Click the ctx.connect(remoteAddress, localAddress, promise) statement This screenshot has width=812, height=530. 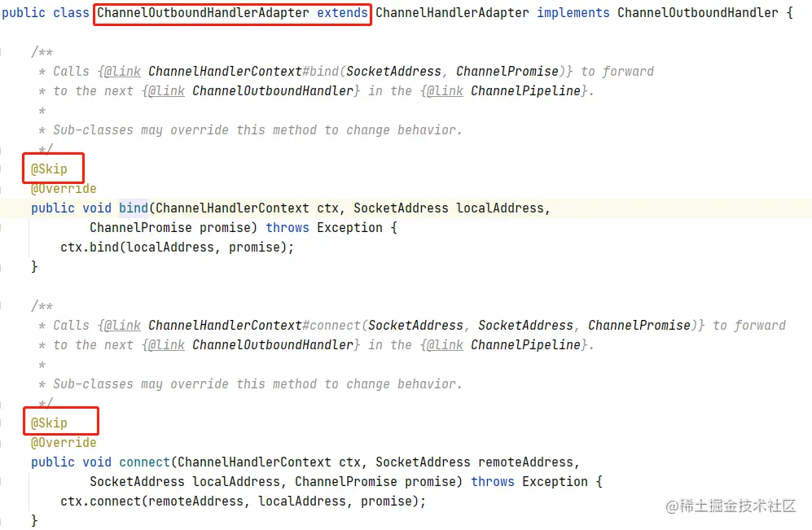pos(244,502)
